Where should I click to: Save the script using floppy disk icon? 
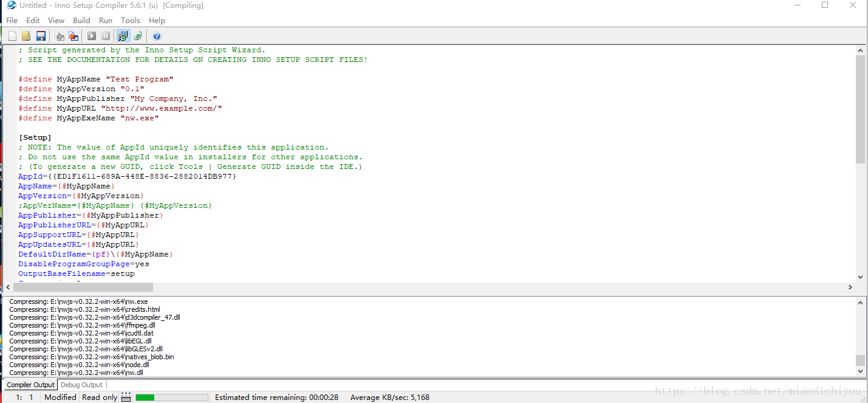(41, 36)
